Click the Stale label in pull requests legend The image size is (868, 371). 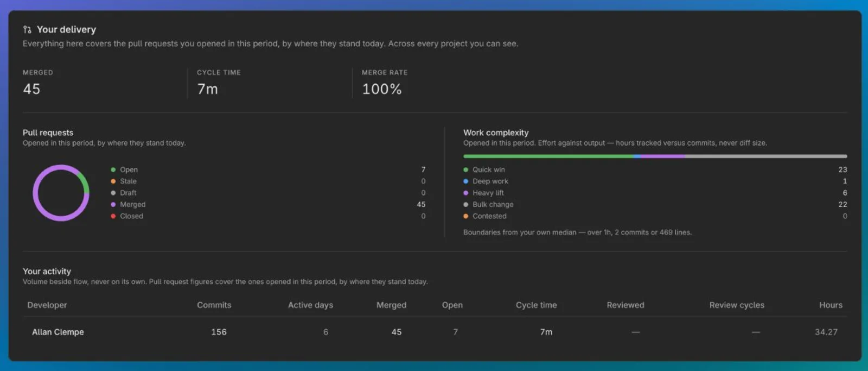click(x=128, y=181)
